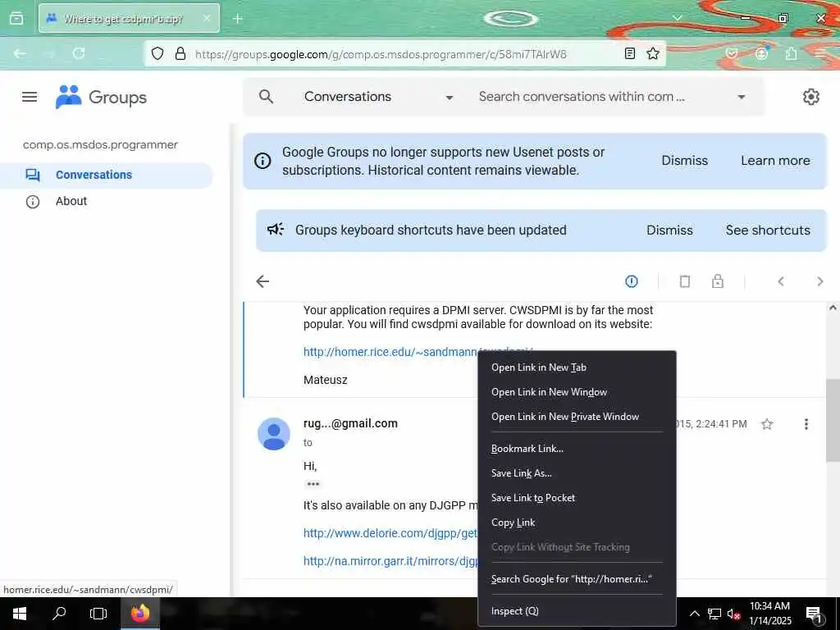
Task: Open the Windows Start menu
Action: [20, 614]
